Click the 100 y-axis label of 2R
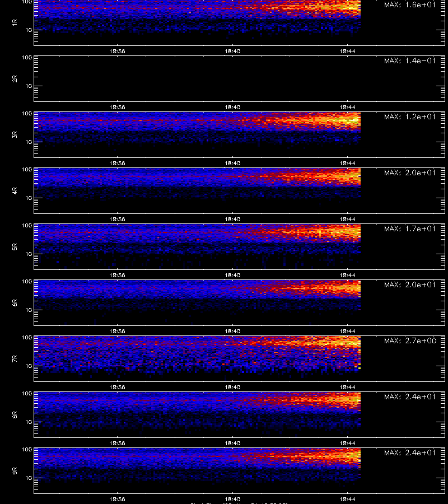The image size is (448, 504). click(27, 58)
